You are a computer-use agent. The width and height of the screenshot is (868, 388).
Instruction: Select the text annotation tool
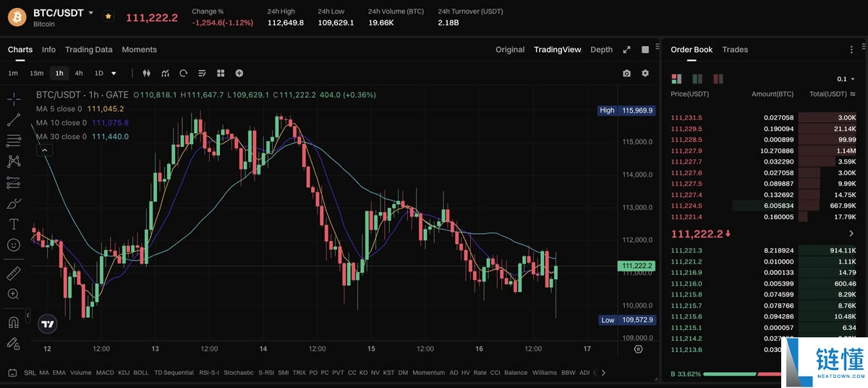click(x=13, y=224)
